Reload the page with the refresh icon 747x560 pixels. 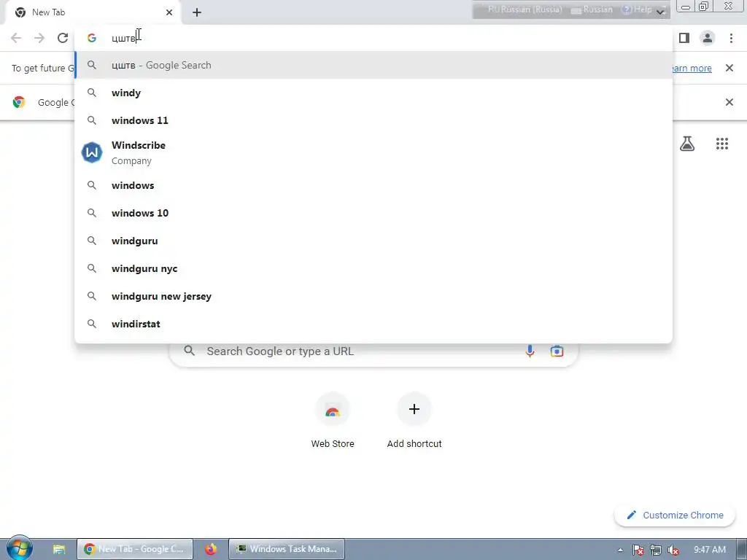[63, 38]
